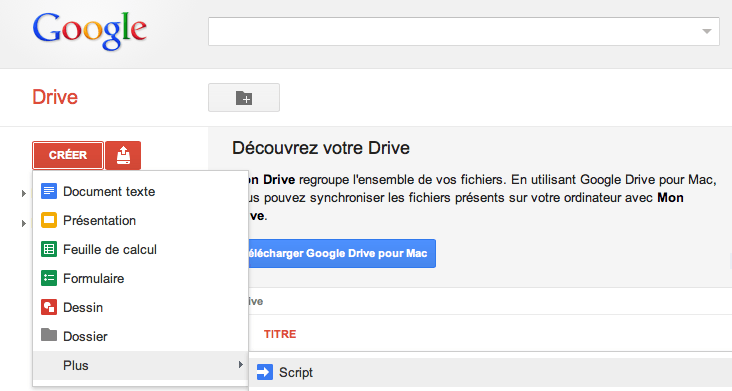Click the Plus submenu arrow
The width and height of the screenshot is (732, 391).
pyautogui.click(x=240, y=364)
